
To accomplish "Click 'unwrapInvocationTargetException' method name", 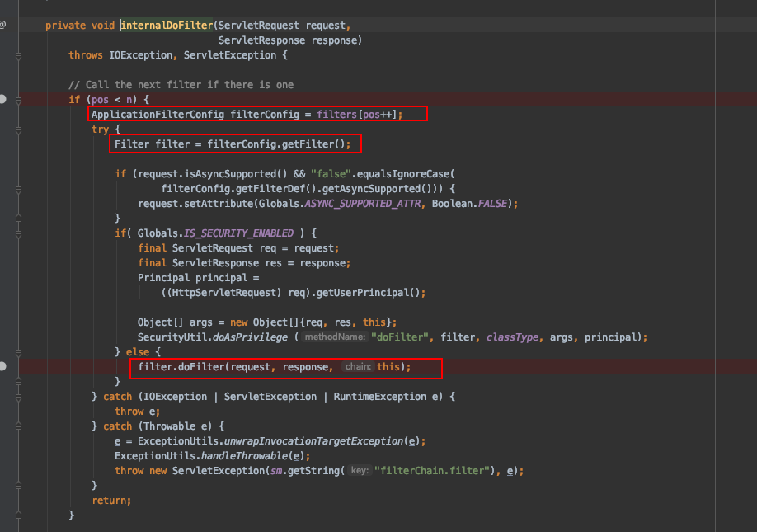I will point(314,441).
